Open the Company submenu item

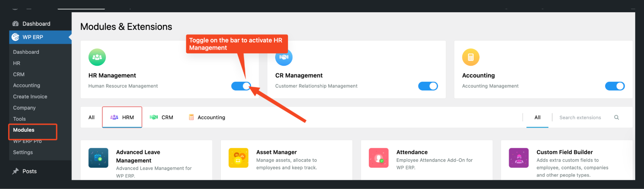(x=24, y=108)
